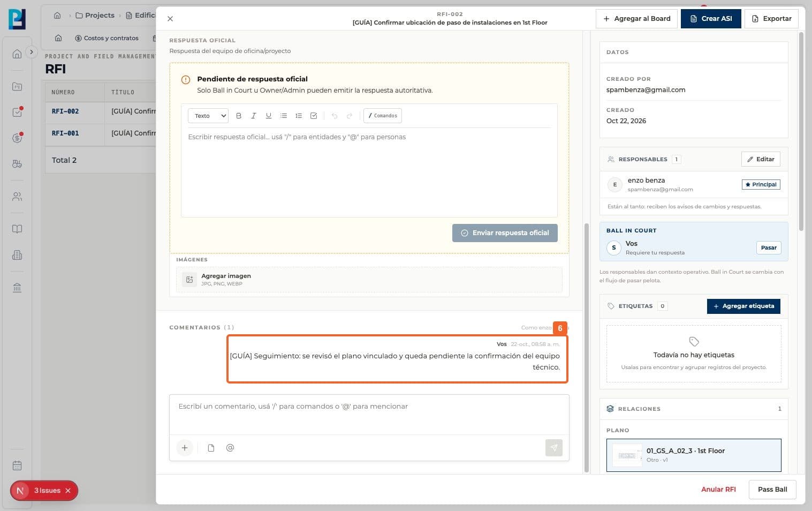Open the Comandos slash menu
The image size is (812, 511).
(383, 116)
